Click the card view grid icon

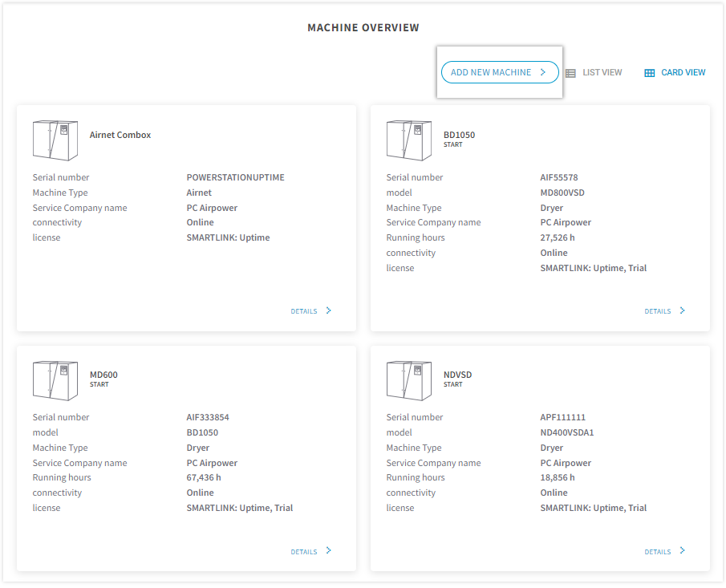[x=648, y=72]
